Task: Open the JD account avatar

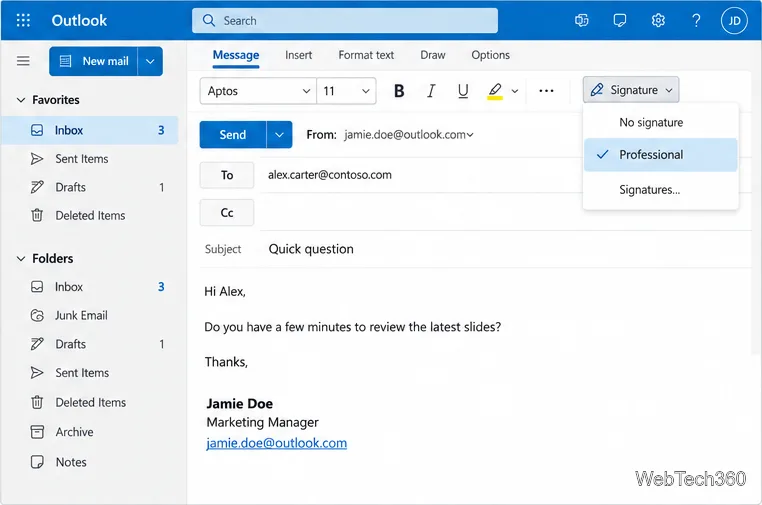Action: pyautogui.click(x=734, y=20)
